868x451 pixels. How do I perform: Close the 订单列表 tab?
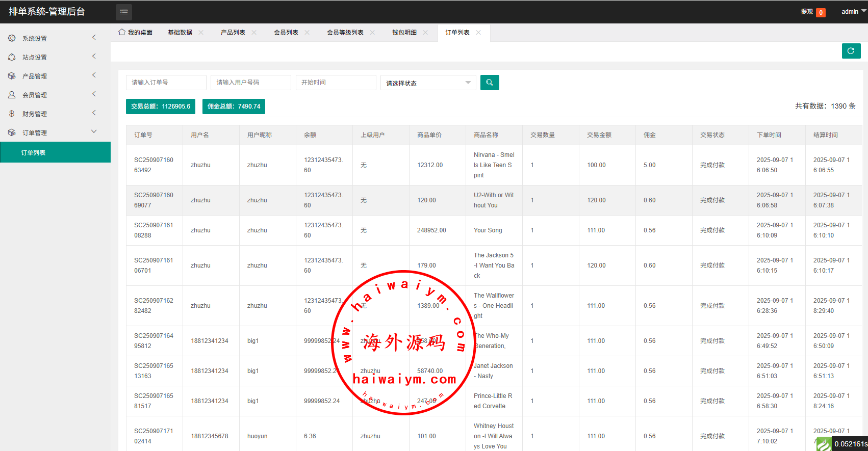point(478,33)
